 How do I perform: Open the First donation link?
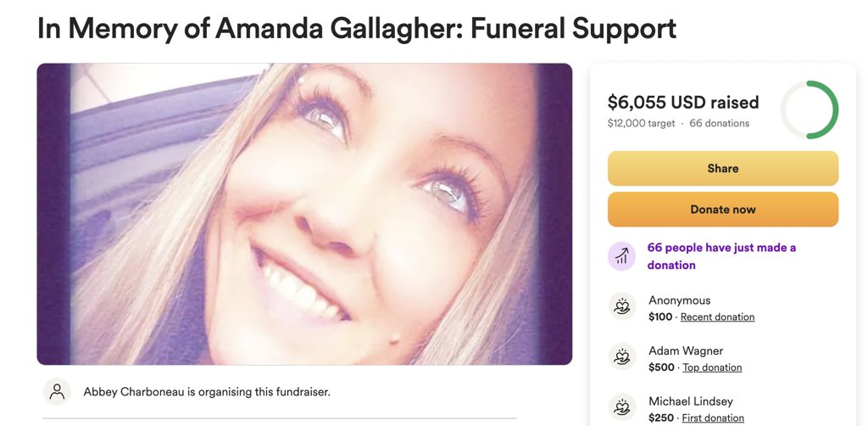(x=713, y=418)
